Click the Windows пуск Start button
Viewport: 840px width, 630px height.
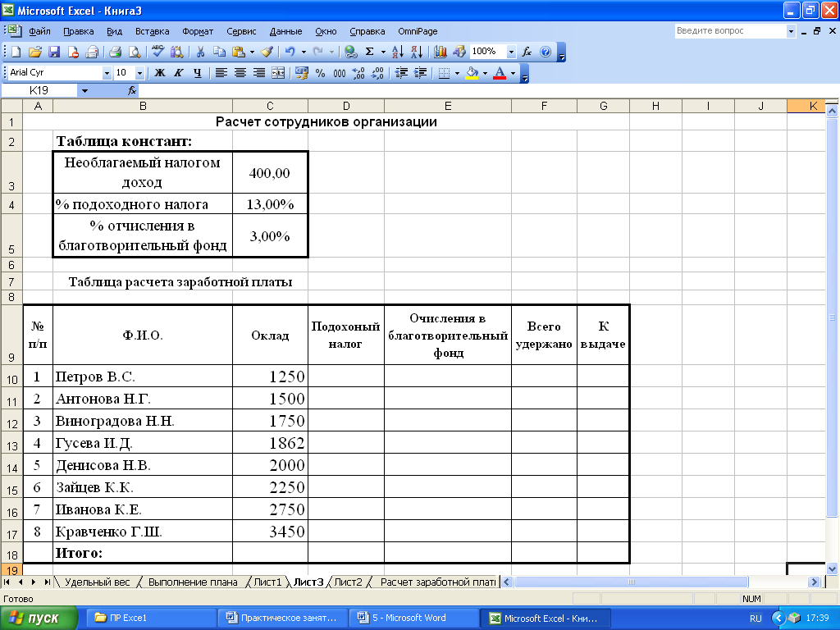pyautogui.click(x=39, y=619)
